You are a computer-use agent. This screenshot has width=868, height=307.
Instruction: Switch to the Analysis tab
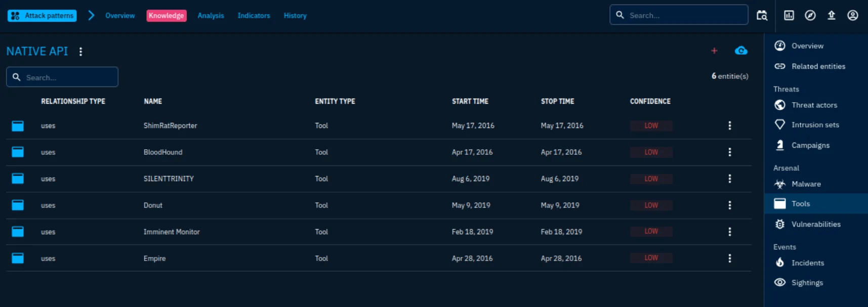point(211,16)
